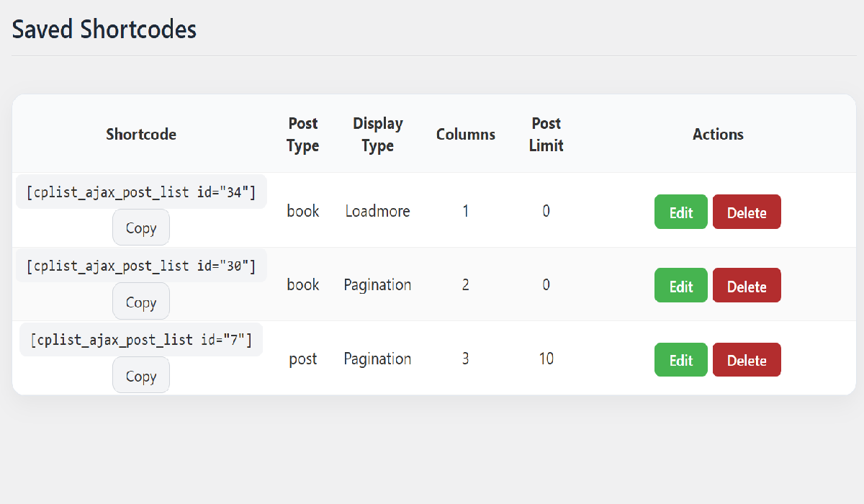The width and height of the screenshot is (864, 504).
Task: Click the Saved Shortcodes page title
Action: point(104,30)
